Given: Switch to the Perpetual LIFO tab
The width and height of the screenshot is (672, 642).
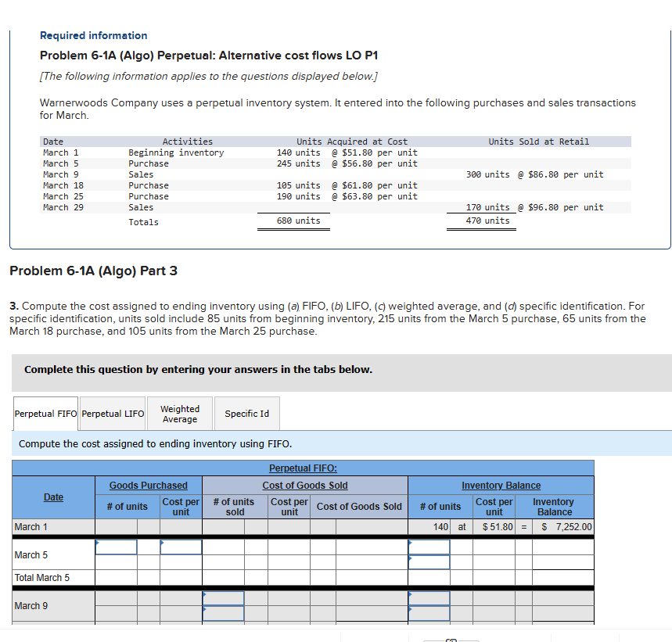Looking at the screenshot, I should [x=112, y=414].
